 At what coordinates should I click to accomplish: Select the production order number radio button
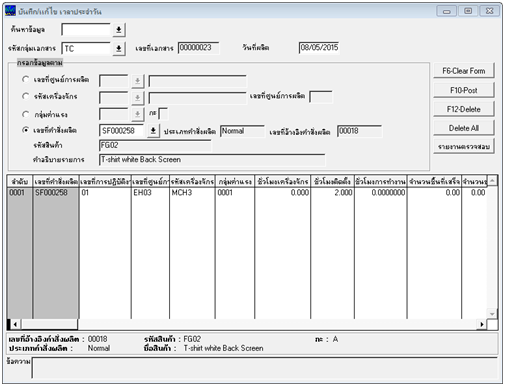(x=25, y=130)
